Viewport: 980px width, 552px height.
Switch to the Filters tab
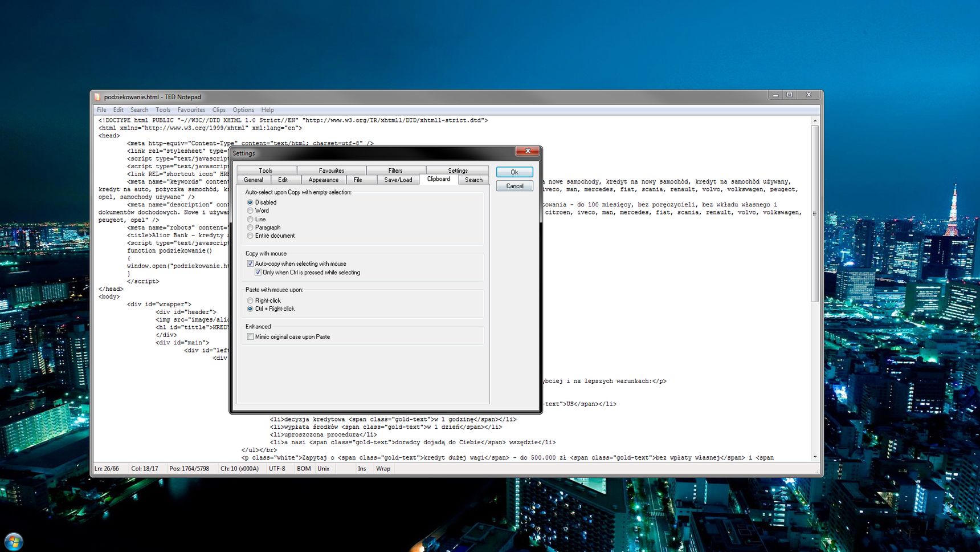(x=395, y=171)
